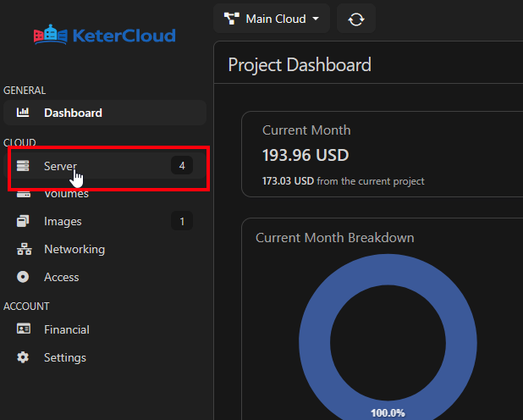523x420 pixels.
Task: Click the Server stack icon
Action: point(23,166)
